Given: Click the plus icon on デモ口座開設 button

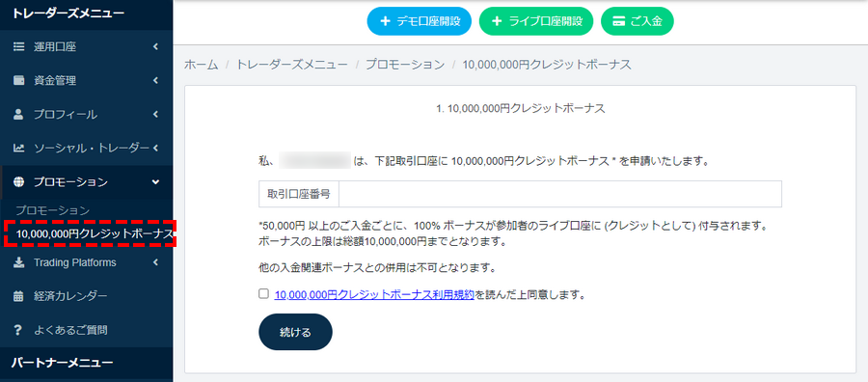Looking at the screenshot, I should click(x=385, y=21).
